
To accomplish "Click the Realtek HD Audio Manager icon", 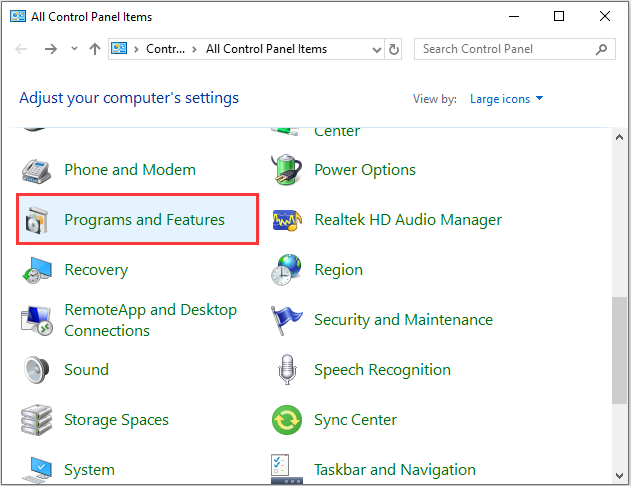I will click(287, 220).
